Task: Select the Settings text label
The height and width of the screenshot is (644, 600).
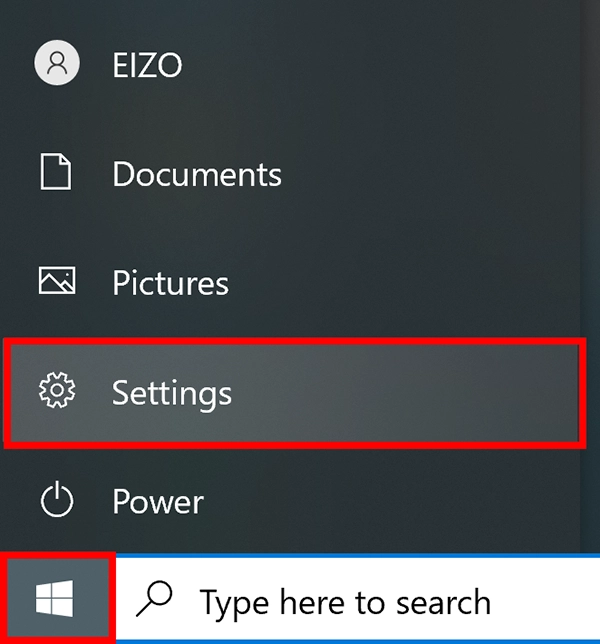Action: pyautogui.click(x=172, y=393)
